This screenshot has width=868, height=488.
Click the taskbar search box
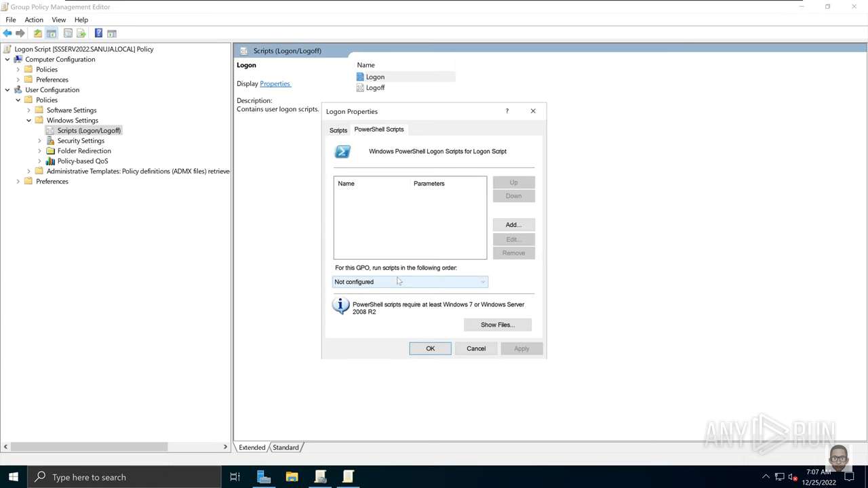pos(123,477)
